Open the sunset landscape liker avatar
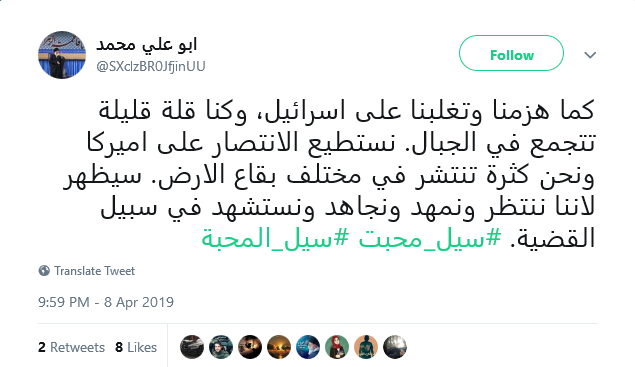The height and width of the screenshot is (367, 635). coord(279,347)
